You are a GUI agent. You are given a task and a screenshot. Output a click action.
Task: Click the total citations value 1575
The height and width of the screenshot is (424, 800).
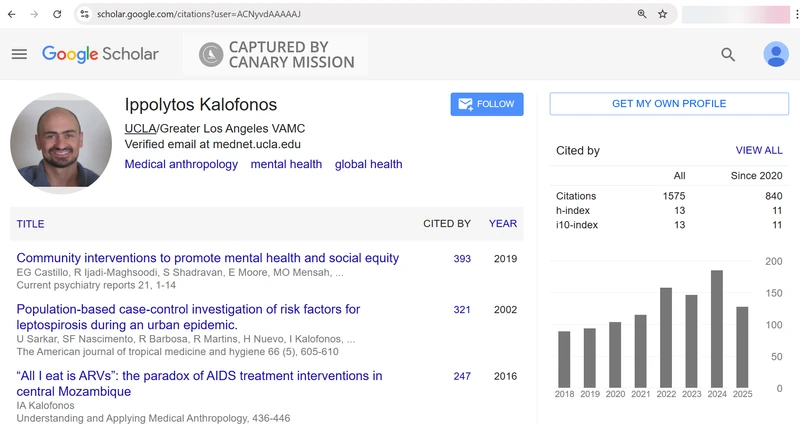point(673,196)
